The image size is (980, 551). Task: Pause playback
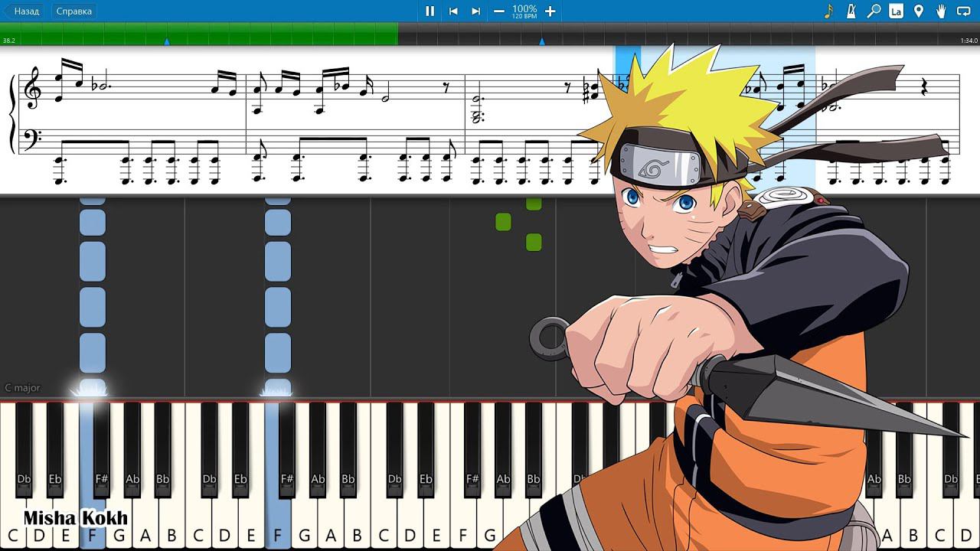[430, 11]
